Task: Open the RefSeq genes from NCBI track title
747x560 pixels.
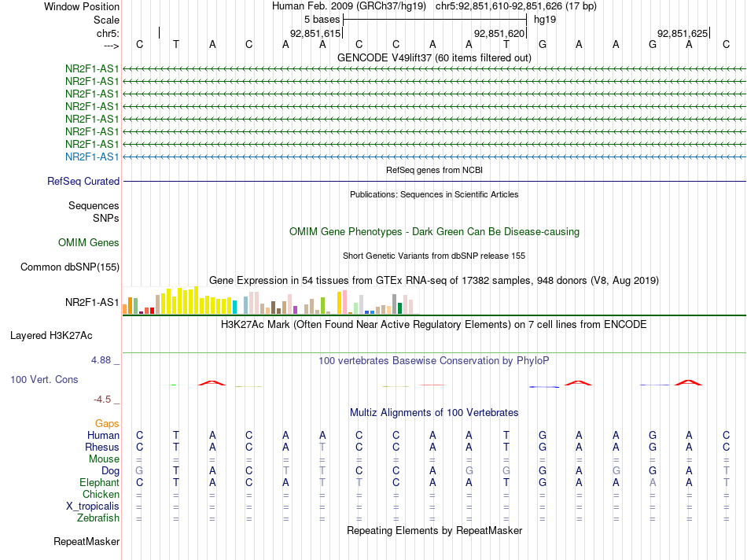Action: [434, 170]
